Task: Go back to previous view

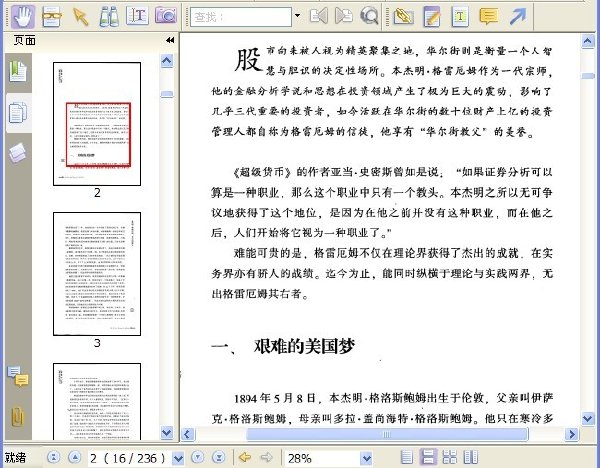Action: click(245, 457)
